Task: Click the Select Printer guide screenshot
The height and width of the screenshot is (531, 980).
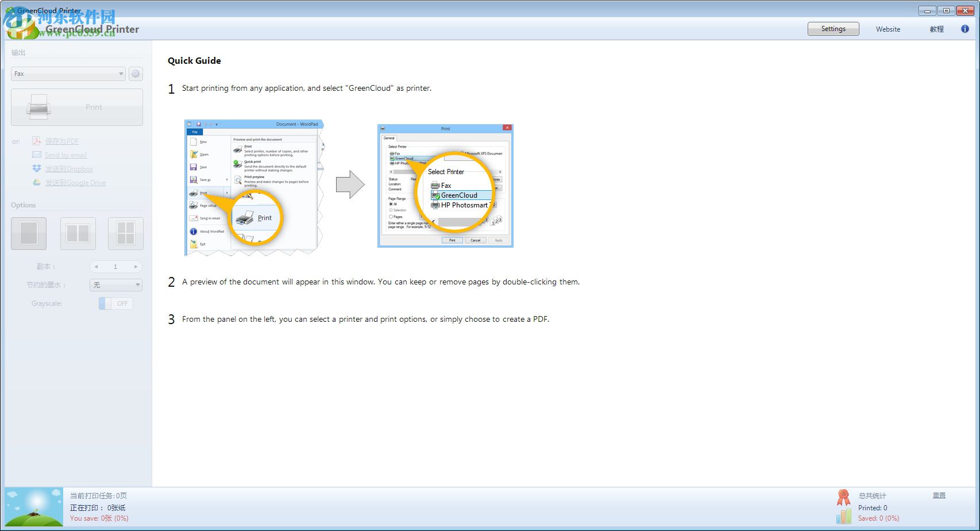Action: click(445, 186)
